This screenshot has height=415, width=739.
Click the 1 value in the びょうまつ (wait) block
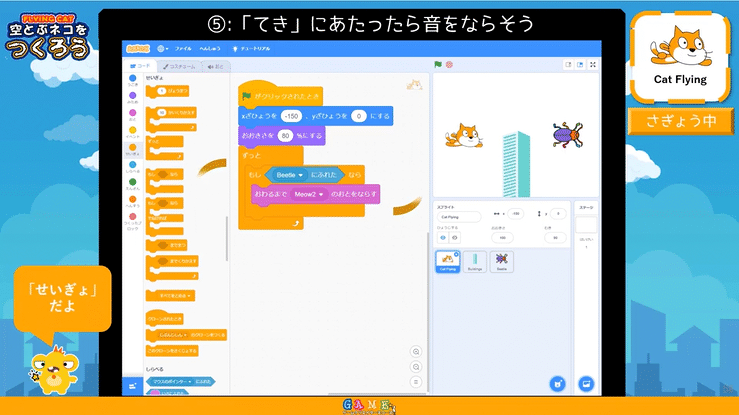click(x=162, y=91)
